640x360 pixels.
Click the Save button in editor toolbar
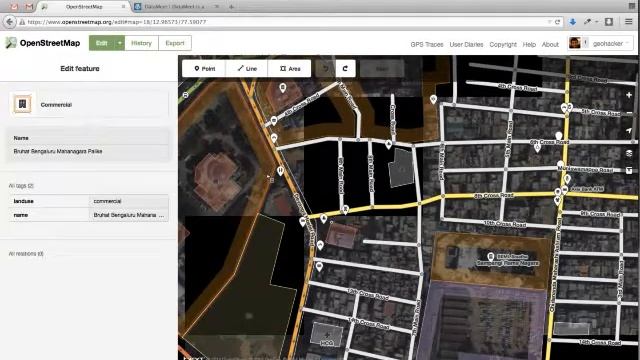[382, 69]
